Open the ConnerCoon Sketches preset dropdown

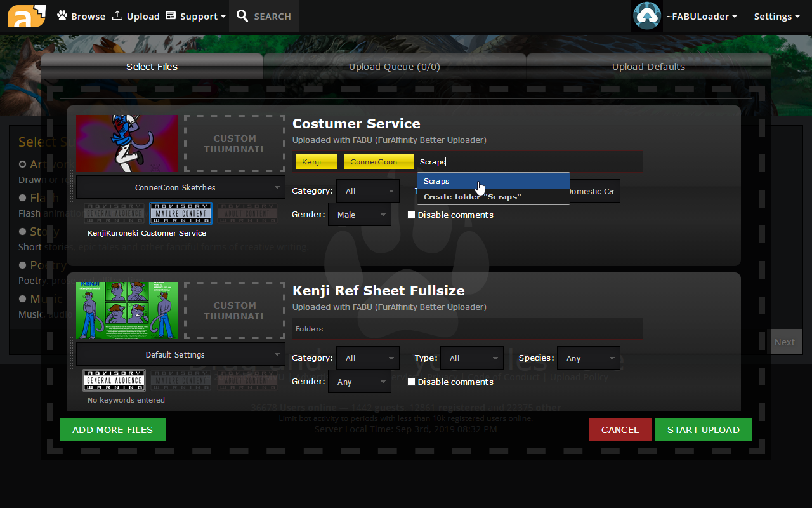tap(181, 187)
